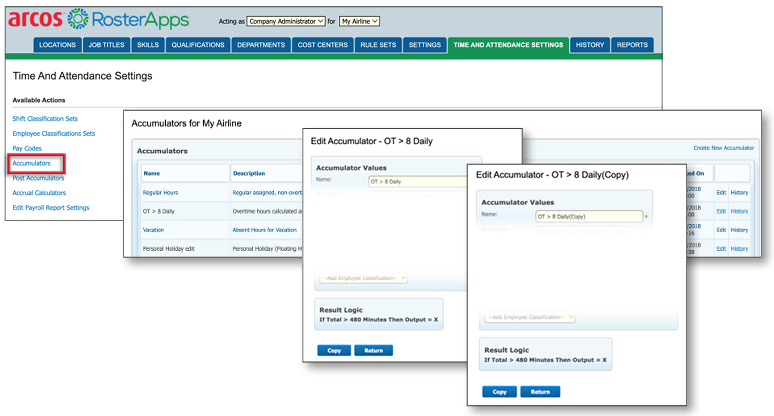Open the Regular Hours accumulator
Viewport: 774px width, 416px height.
click(x=160, y=192)
